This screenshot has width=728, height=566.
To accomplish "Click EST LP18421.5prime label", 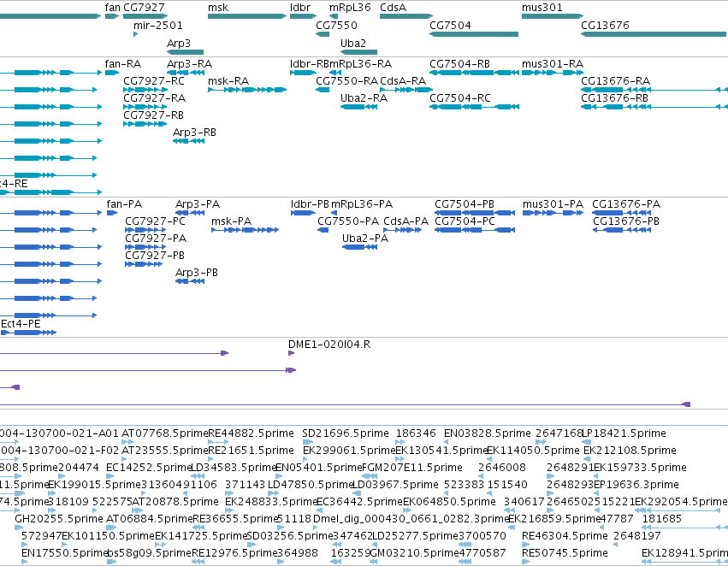I will click(624, 433).
